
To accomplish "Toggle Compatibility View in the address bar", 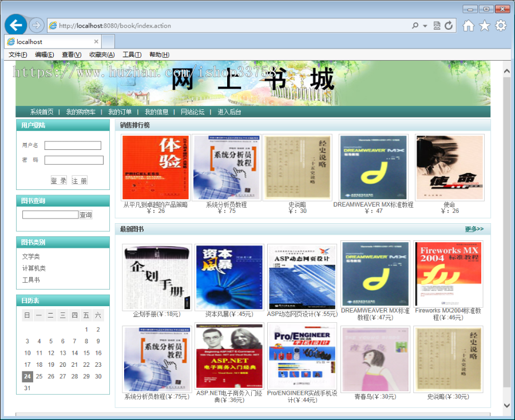I will [x=436, y=26].
